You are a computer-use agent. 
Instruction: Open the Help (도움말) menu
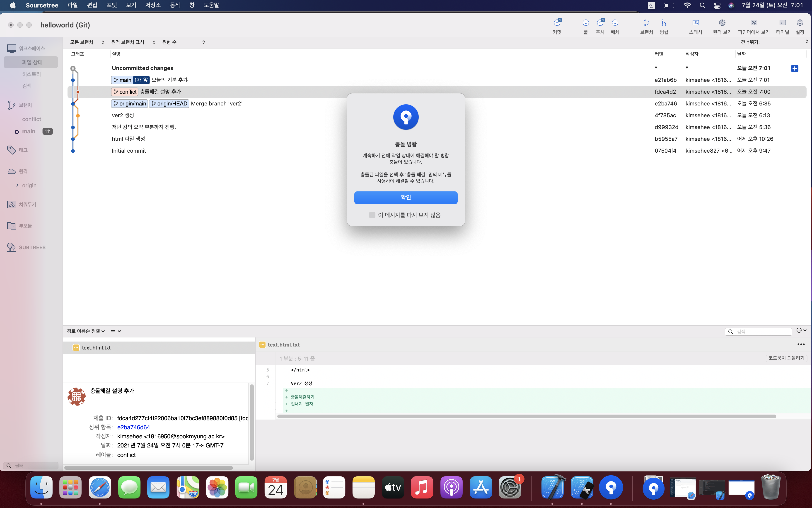(x=211, y=5)
